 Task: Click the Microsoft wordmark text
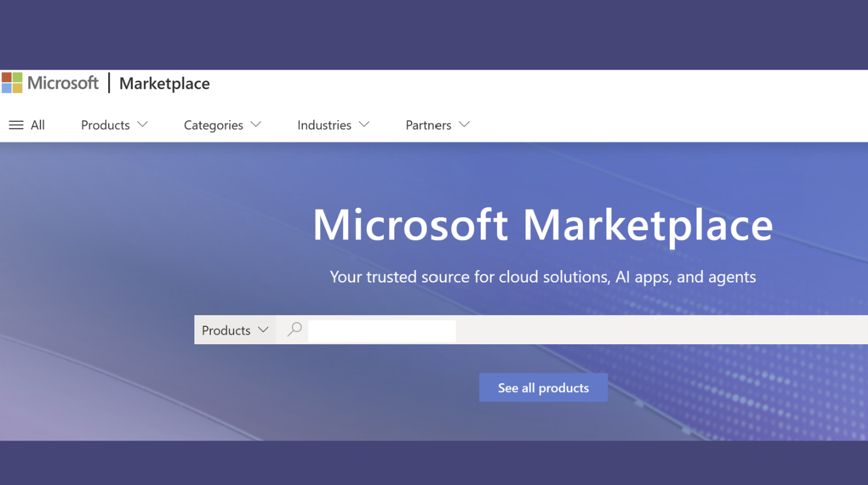coord(63,83)
